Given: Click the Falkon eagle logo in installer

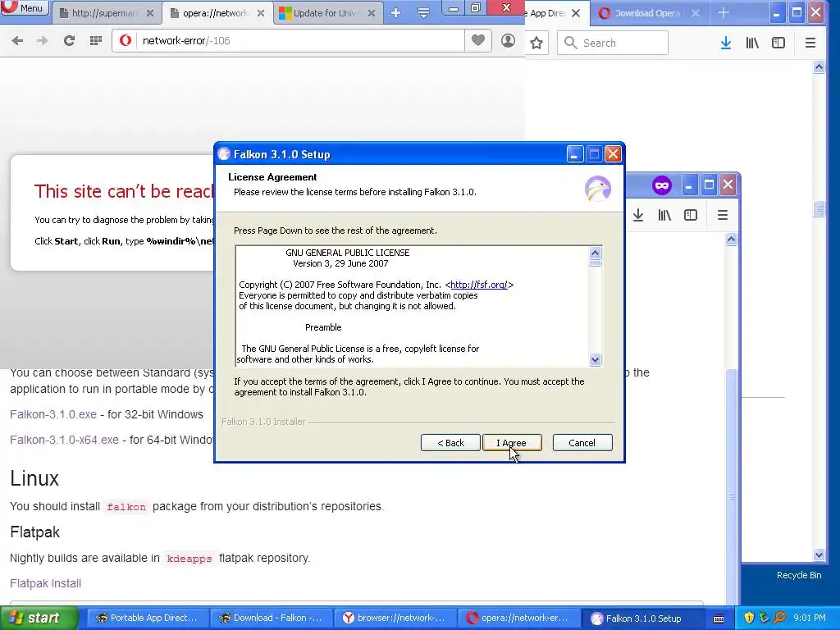Looking at the screenshot, I should click(598, 188).
